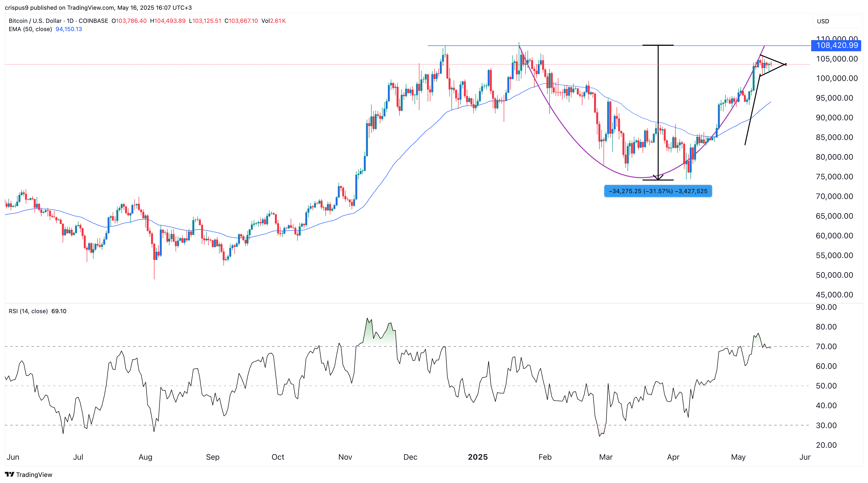The image size is (868, 483).
Task: Click the RSI (14, close) indicator label
Action: coord(28,311)
